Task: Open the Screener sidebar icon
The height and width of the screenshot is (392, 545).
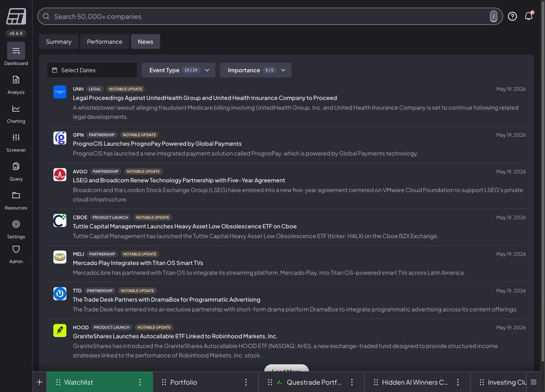Action: tap(16, 137)
